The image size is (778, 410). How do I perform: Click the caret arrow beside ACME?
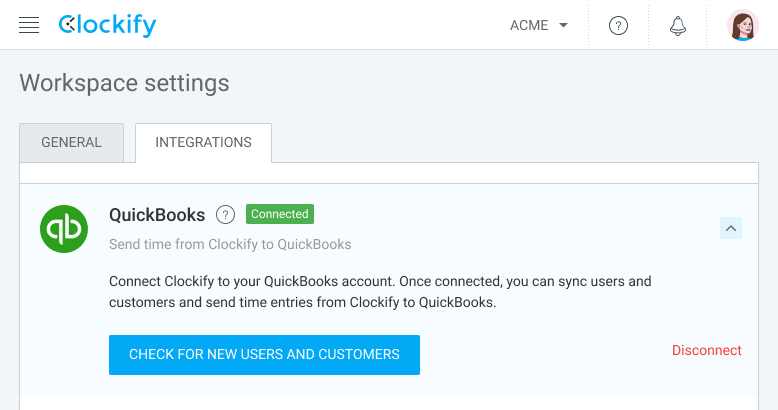[x=563, y=25]
